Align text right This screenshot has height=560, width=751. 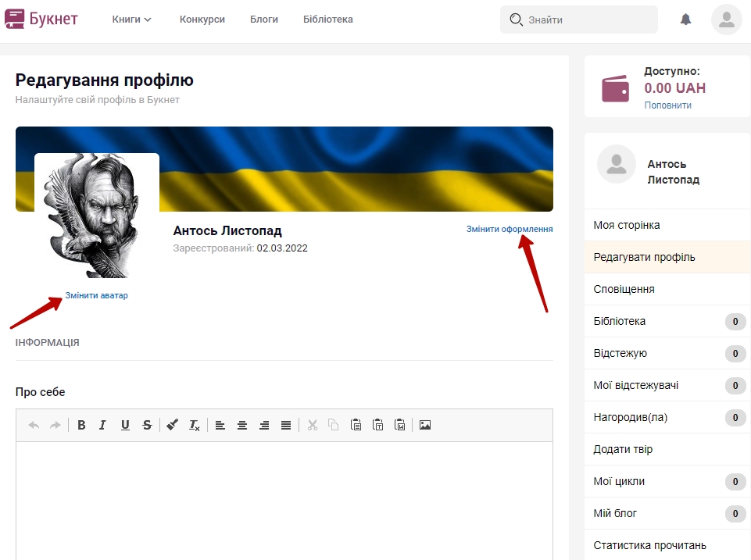tap(264, 425)
